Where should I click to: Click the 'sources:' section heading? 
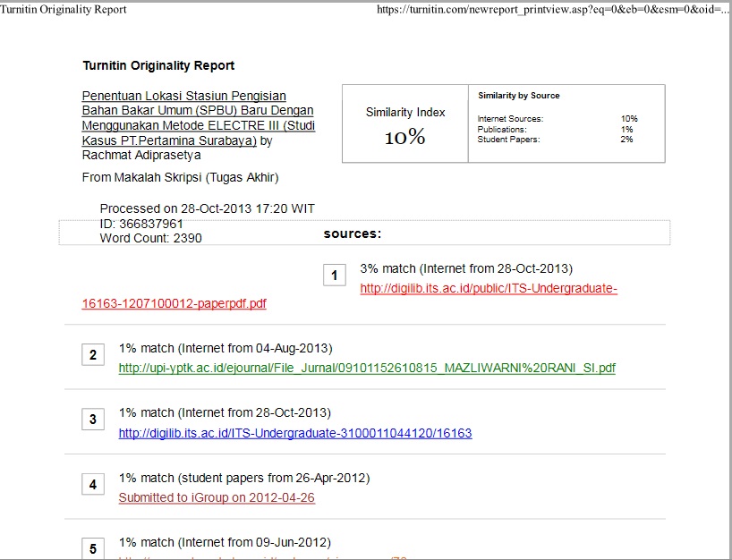coord(353,233)
